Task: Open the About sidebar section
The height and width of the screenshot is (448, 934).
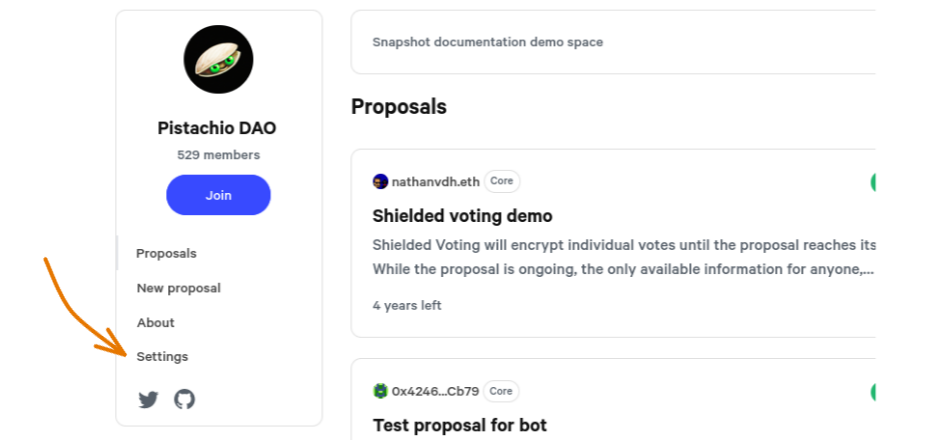Action: pos(156,323)
